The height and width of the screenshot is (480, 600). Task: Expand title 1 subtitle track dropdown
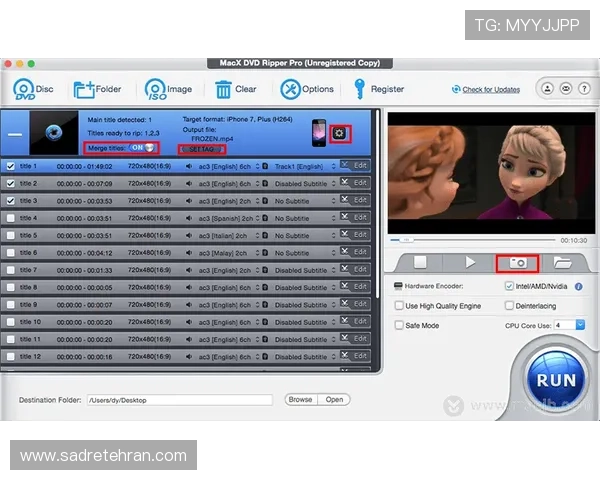coord(333,166)
